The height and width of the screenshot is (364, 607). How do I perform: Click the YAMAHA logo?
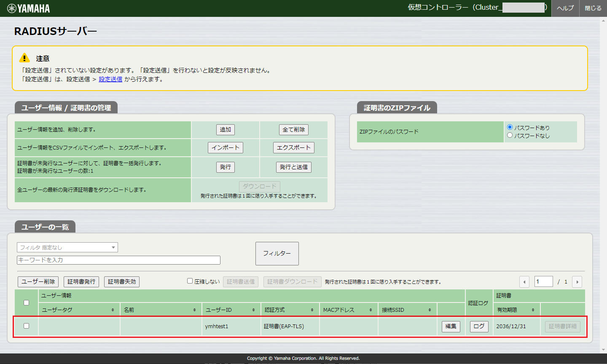[29, 8]
